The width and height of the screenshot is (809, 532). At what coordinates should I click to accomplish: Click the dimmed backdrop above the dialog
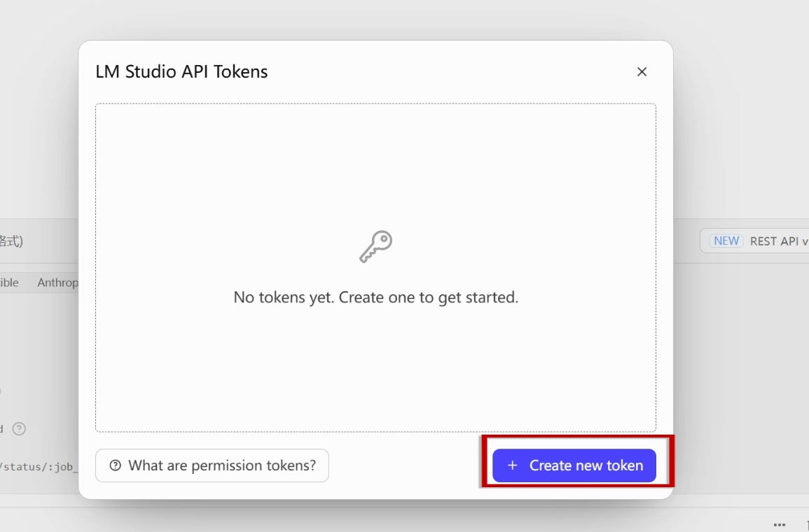(x=375, y=20)
